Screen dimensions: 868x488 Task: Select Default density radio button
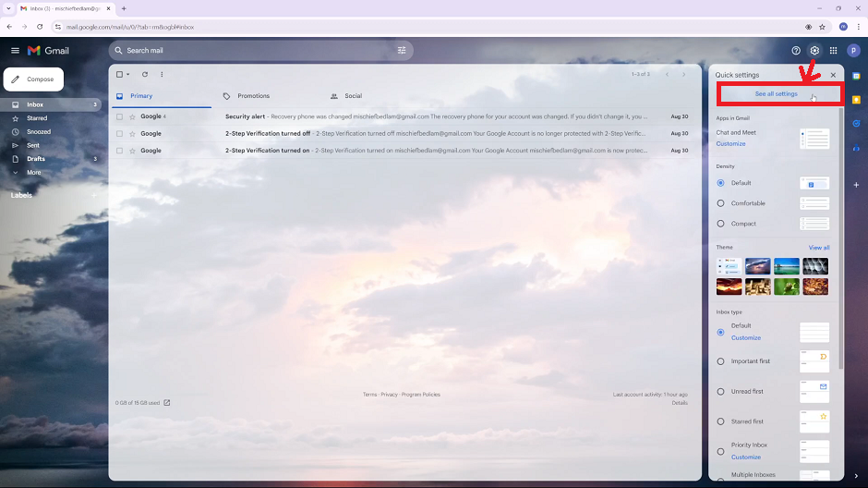721,183
